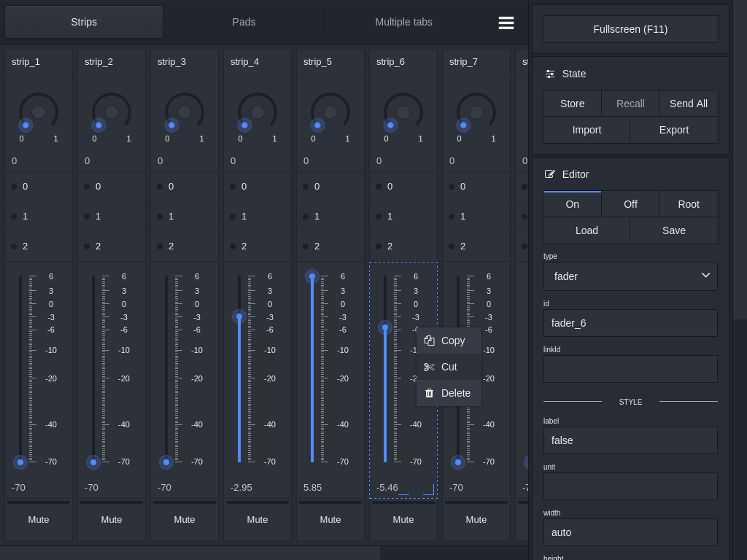
Task: Click the id field containing fader_6
Action: 630,322
